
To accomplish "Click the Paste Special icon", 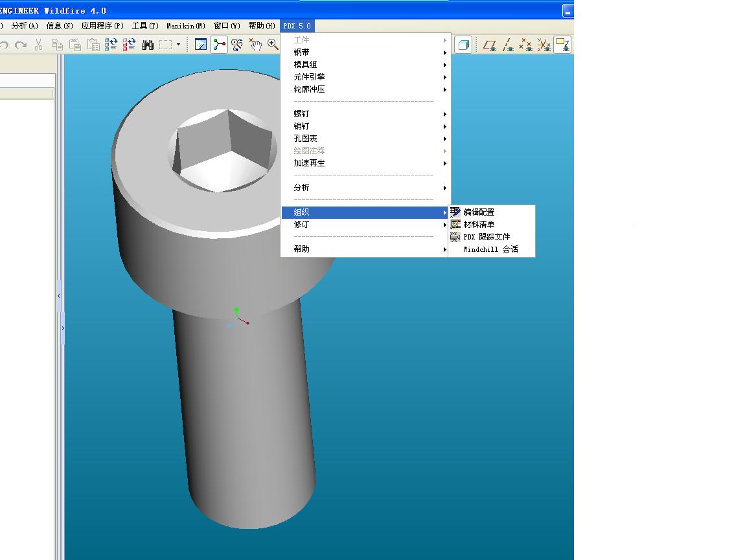I will 93,45.
